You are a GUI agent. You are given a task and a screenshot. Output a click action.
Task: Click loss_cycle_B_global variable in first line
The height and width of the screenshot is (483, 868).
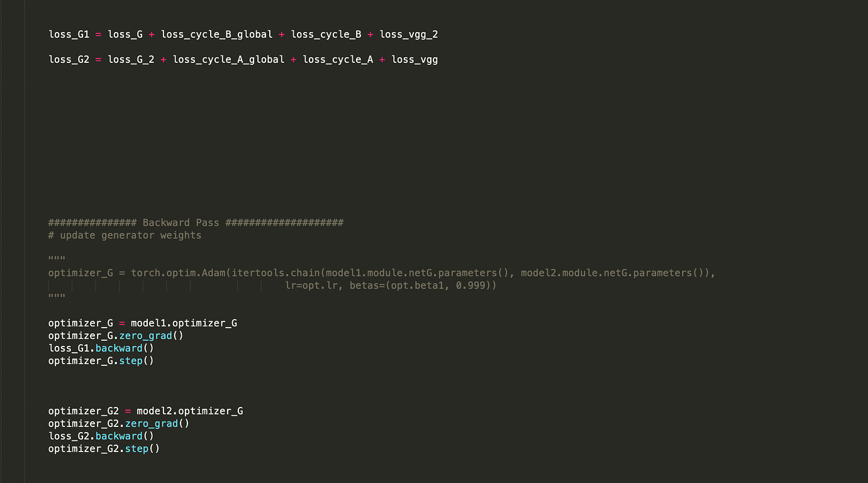pyautogui.click(x=217, y=35)
